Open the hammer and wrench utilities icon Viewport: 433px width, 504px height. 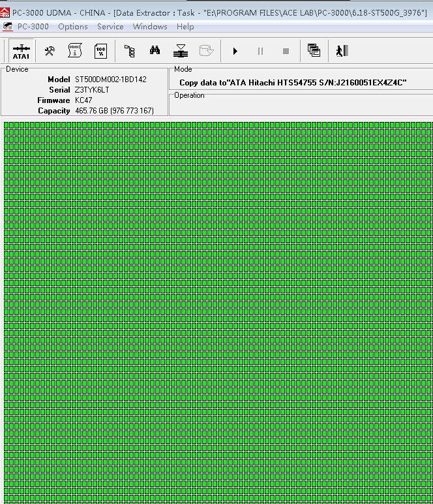50,51
